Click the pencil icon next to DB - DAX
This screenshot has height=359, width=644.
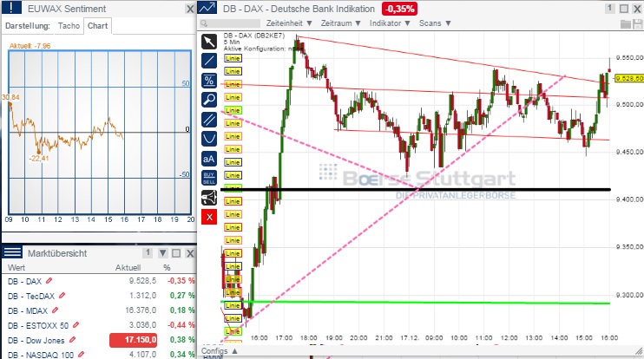[x=49, y=282]
